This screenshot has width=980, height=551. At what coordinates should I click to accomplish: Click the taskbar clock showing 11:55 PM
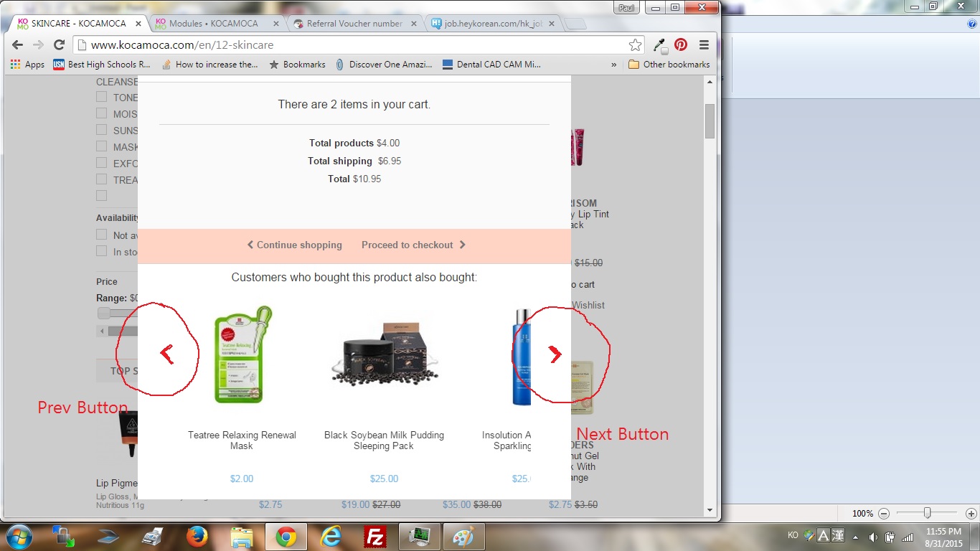point(943,537)
